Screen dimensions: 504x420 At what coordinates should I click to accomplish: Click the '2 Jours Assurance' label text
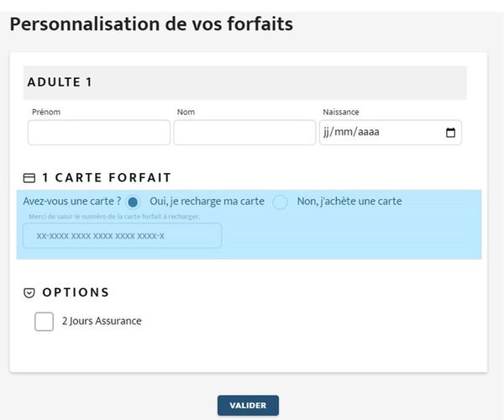(102, 321)
